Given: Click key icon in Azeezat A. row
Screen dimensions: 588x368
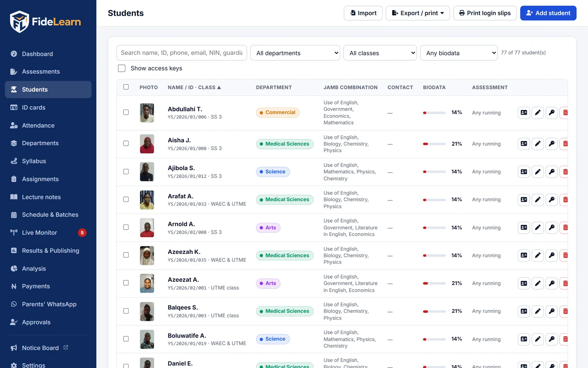Looking at the screenshot, I should [x=552, y=283].
